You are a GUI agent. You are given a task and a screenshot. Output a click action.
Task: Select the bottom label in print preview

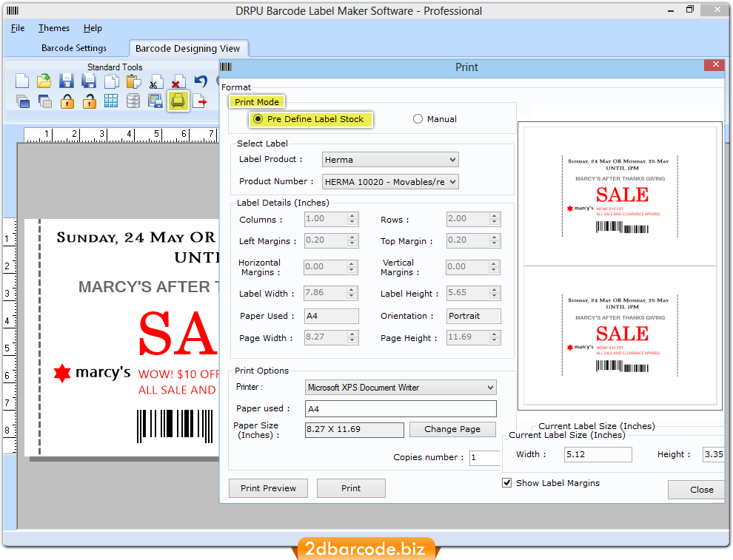pyautogui.click(x=620, y=335)
